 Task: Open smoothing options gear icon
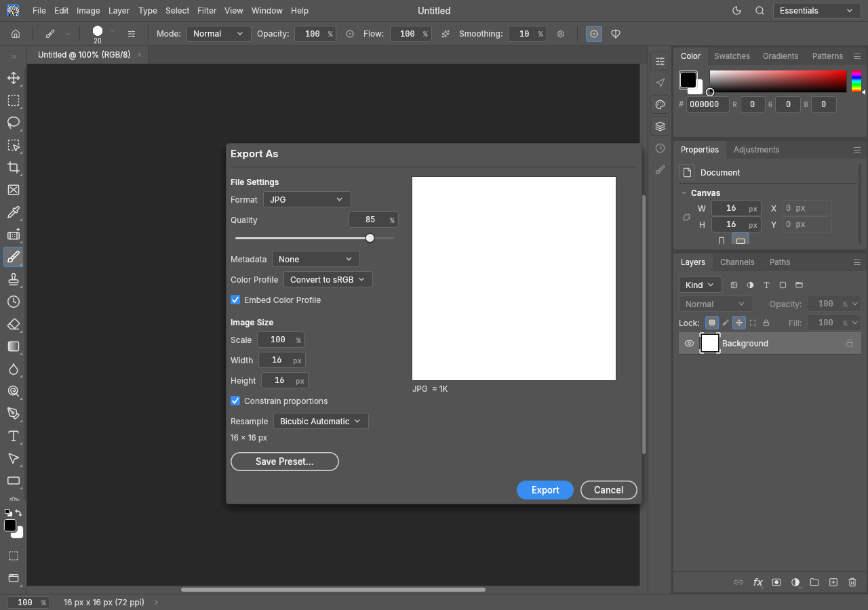pos(561,34)
